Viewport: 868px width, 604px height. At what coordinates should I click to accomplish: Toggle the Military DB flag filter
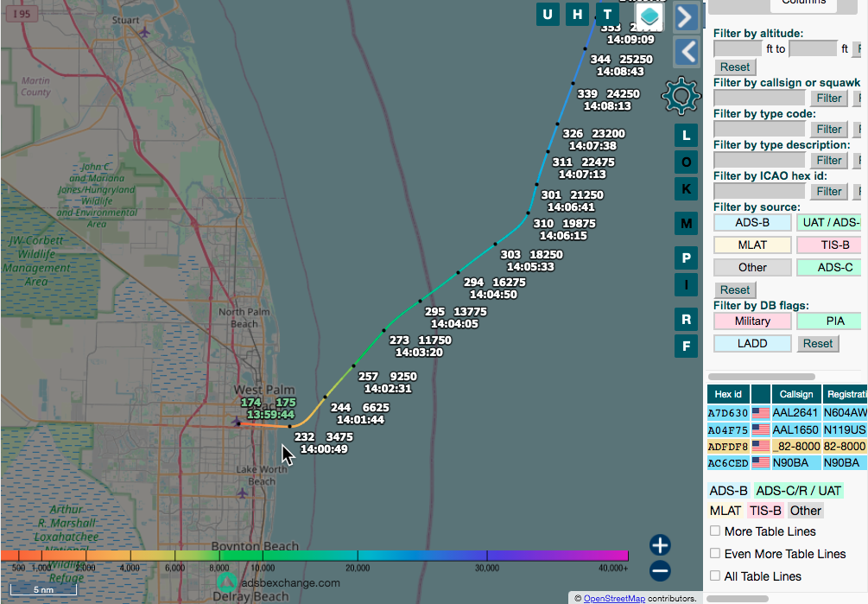pyautogui.click(x=752, y=321)
